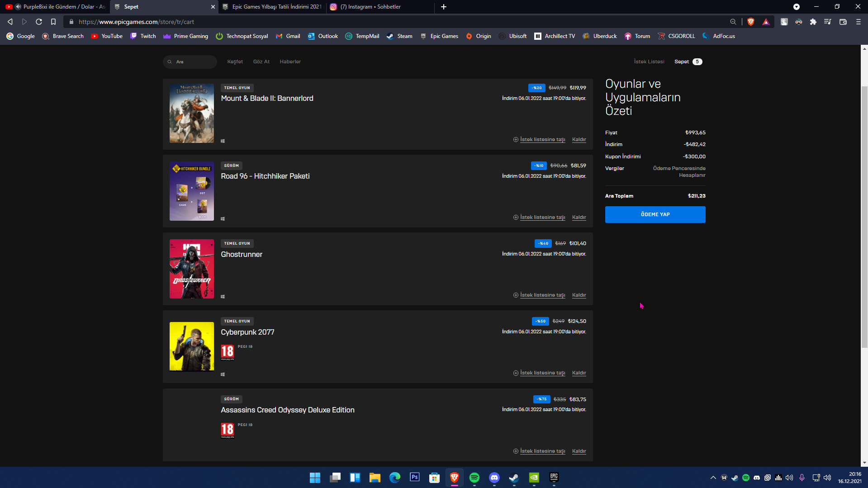This screenshot has height=488, width=868.
Task: Move Mount & Blade II to wishlist
Action: (x=539, y=140)
